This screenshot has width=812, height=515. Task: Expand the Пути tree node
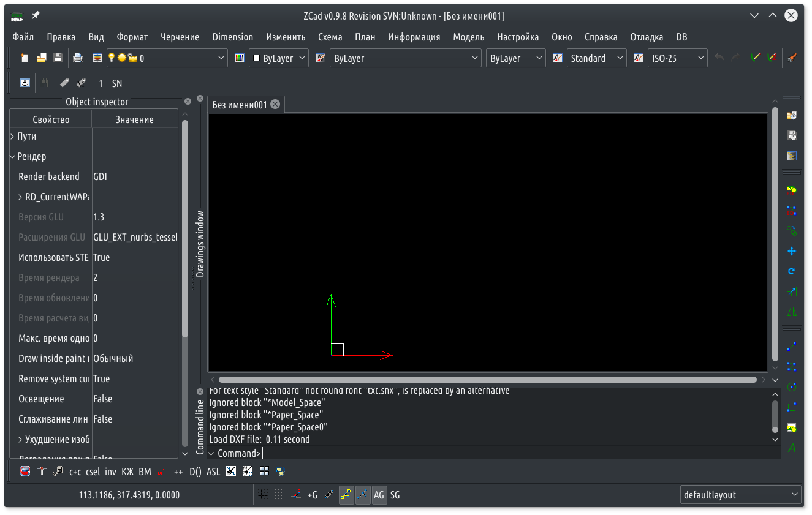(13, 137)
